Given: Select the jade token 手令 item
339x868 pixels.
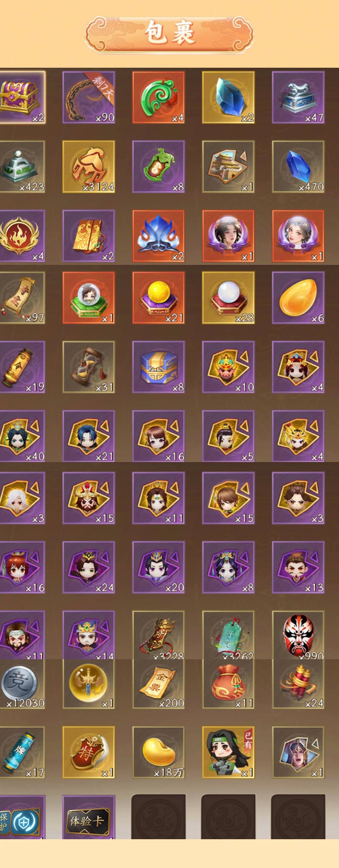Looking at the screenshot, I should tap(228, 635).
